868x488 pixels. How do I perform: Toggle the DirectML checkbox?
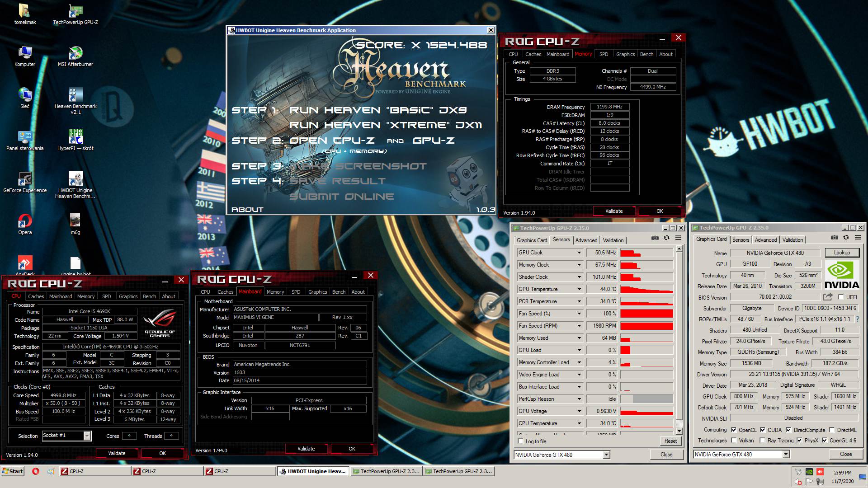click(x=832, y=430)
